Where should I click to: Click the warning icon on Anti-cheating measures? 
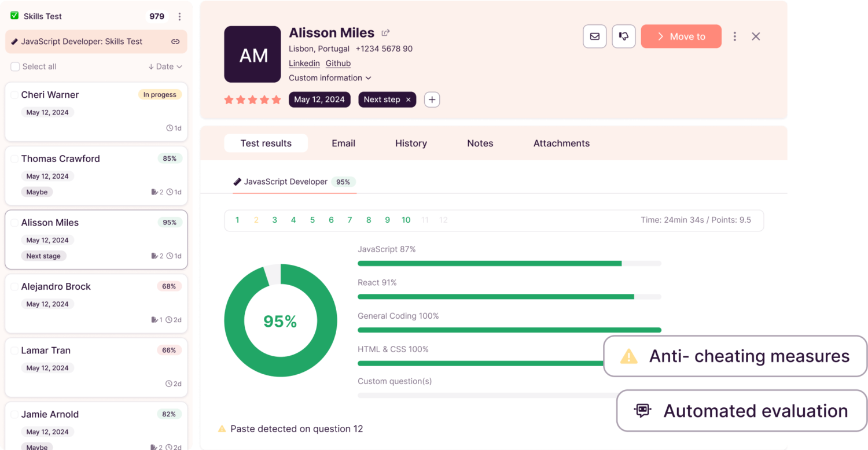[630, 356]
